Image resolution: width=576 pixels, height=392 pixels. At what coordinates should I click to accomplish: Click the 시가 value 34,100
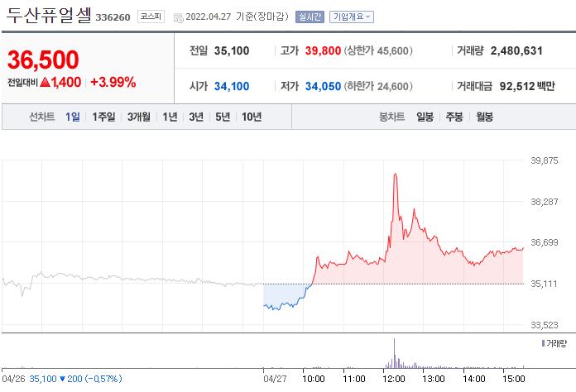(x=232, y=86)
